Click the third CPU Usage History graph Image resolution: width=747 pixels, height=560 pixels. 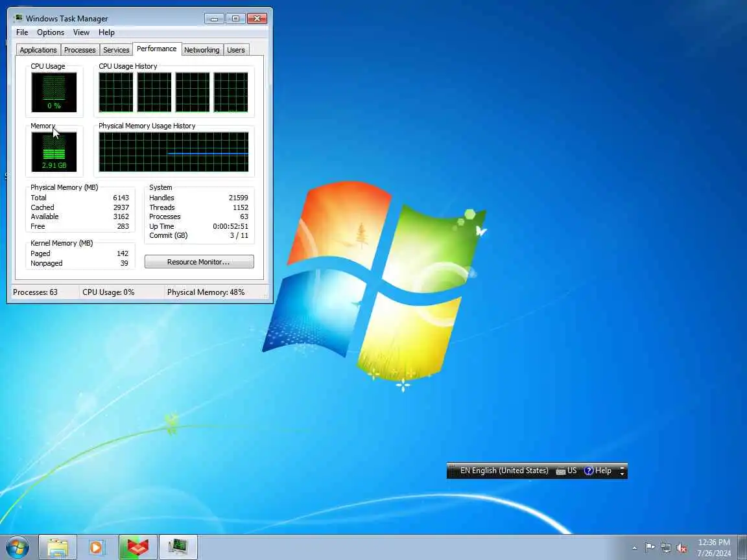(x=193, y=93)
